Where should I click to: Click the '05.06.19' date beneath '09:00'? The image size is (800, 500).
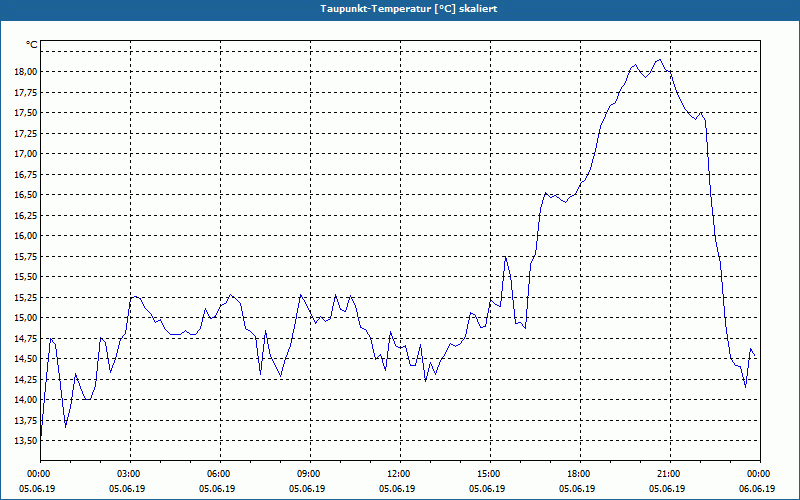click(307, 489)
